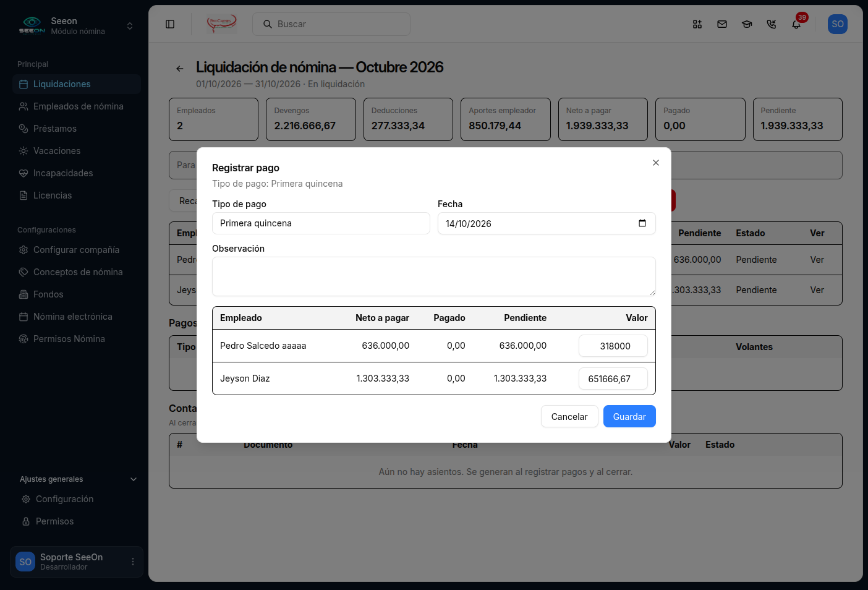
Task: Go back with the arrow icon
Action: pyautogui.click(x=180, y=69)
